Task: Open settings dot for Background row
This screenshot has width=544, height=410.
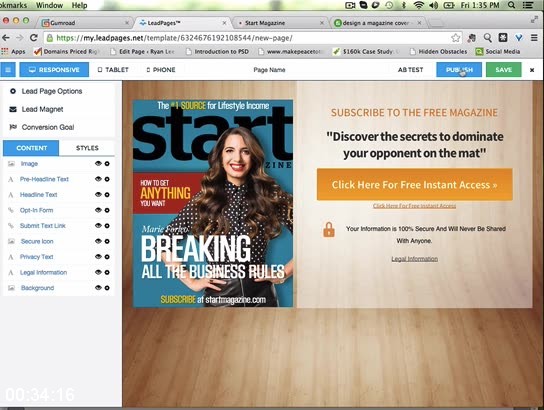Action: point(107,288)
